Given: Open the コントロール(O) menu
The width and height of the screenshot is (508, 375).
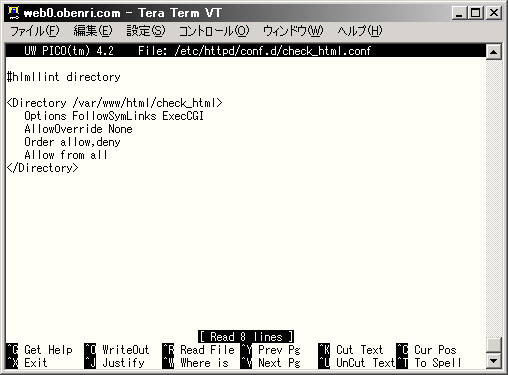Looking at the screenshot, I should click(x=214, y=31).
